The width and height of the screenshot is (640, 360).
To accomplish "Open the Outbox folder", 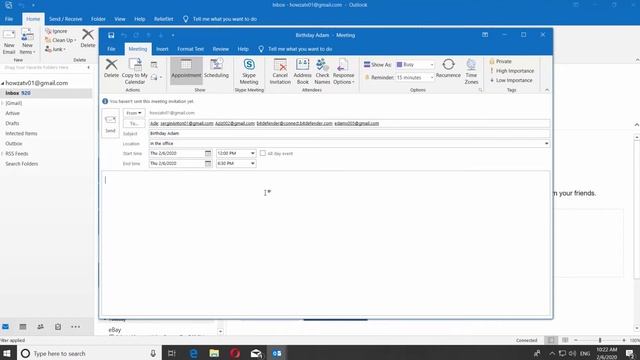I will (14, 144).
